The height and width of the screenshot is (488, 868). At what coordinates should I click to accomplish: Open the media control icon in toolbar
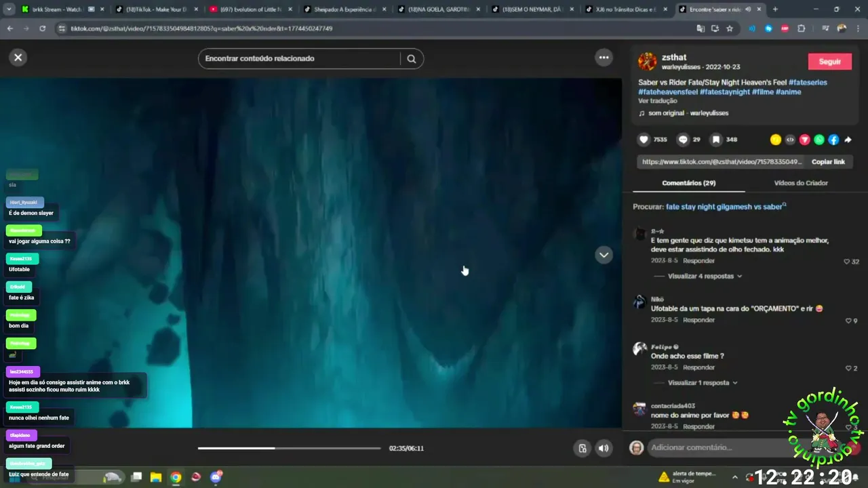(825, 28)
